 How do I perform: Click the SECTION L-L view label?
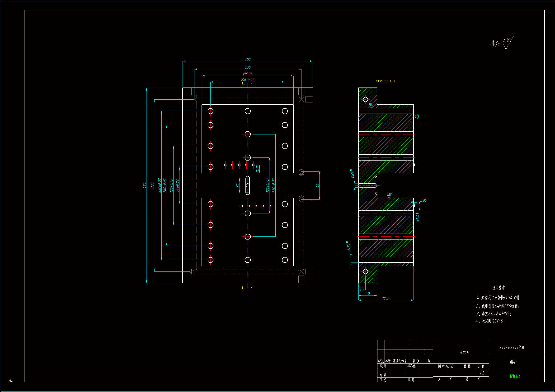coord(386,81)
